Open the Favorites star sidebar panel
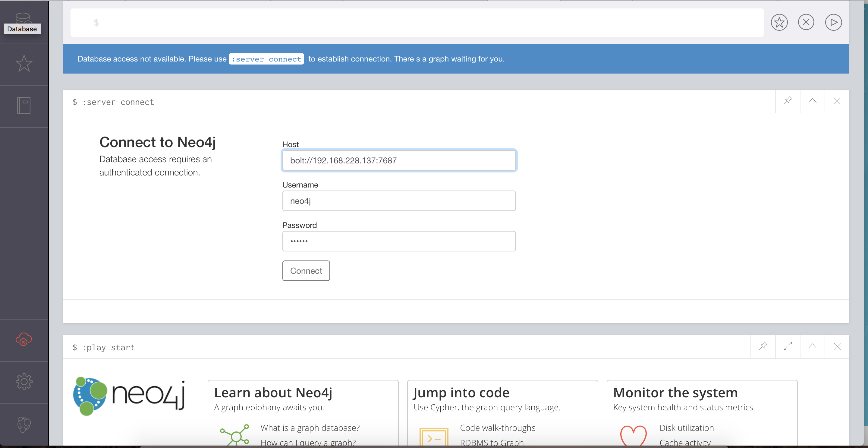 pyautogui.click(x=24, y=63)
